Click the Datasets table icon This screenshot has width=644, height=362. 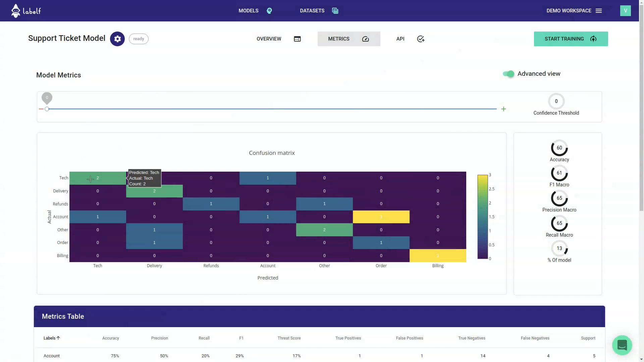(x=335, y=11)
